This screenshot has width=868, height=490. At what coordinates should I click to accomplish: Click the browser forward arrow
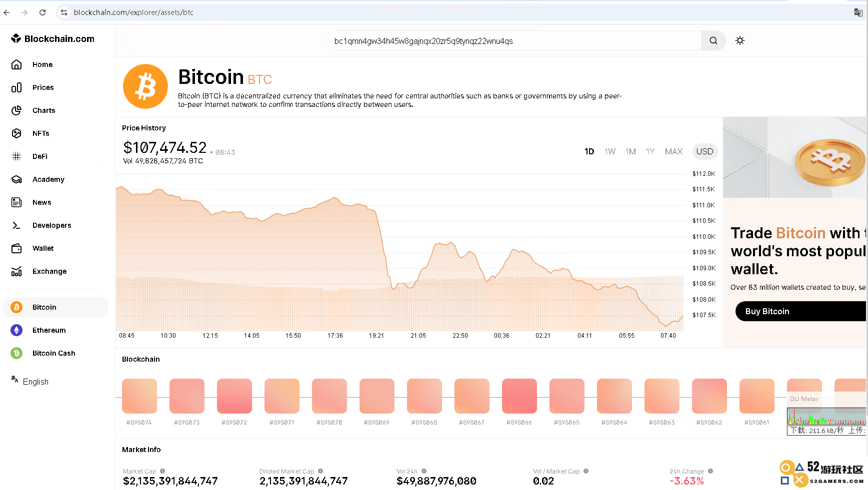(24, 12)
